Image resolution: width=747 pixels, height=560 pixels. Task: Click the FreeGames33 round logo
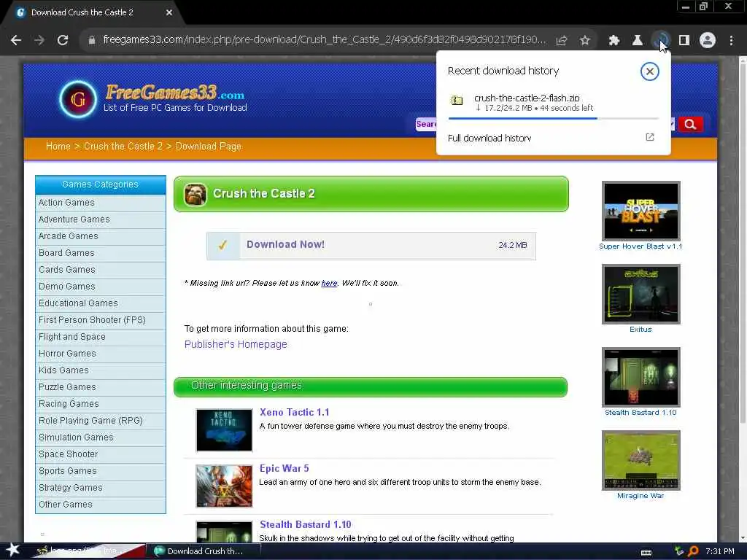pos(78,99)
